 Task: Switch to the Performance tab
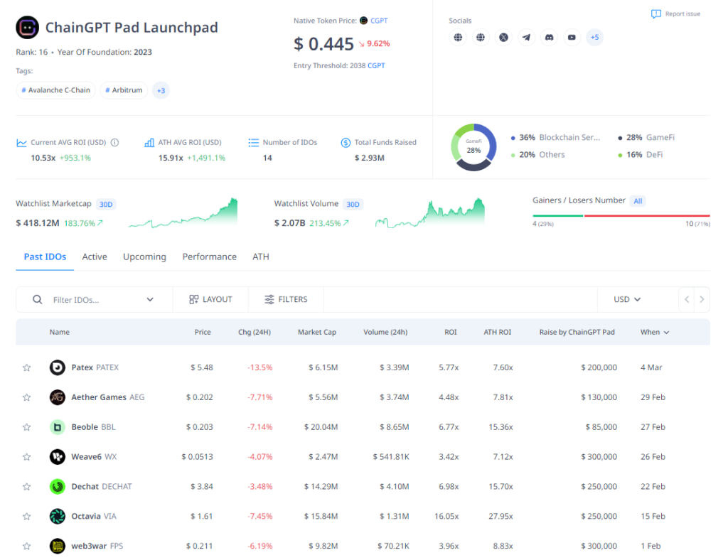pyautogui.click(x=210, y=257)
